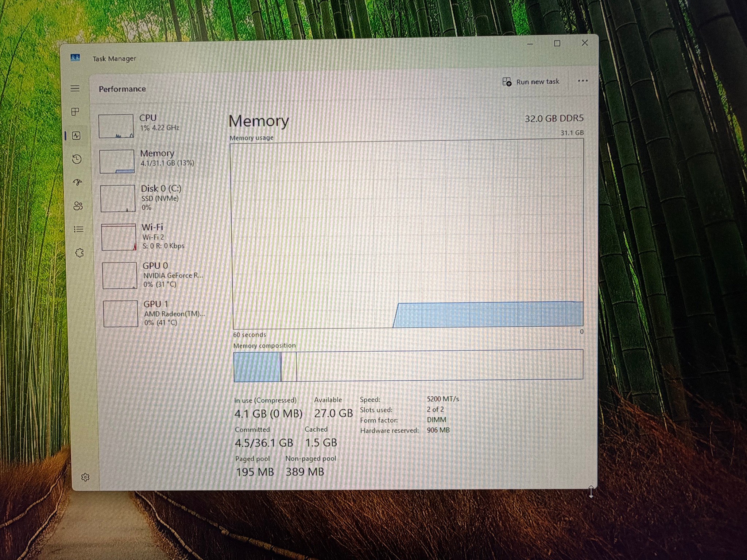Maximize the Task Manager window
The image size is (747, 560).
click(557, 43)
